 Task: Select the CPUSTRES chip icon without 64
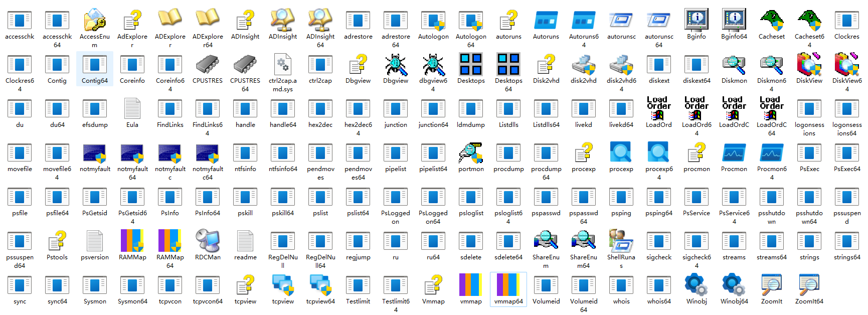(207, 65)
